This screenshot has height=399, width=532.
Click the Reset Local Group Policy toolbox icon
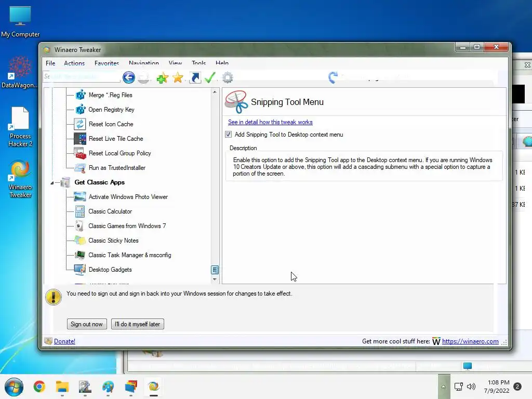[81, 153]
